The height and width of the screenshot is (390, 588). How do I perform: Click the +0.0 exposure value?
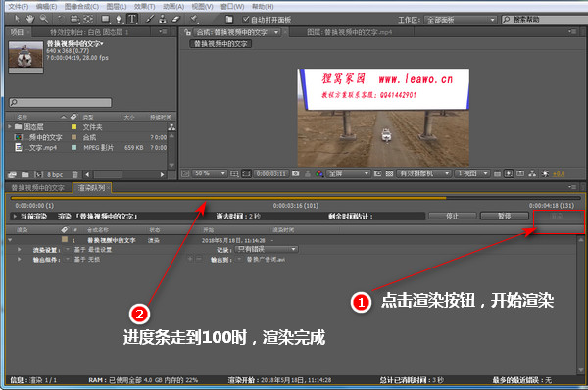pyautogui.click(x=559, y=174)
